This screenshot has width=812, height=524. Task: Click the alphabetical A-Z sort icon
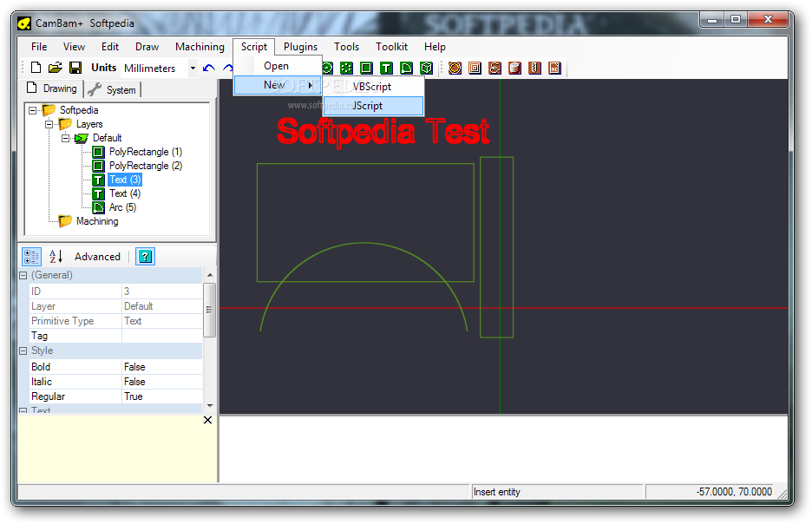point(56,256)
